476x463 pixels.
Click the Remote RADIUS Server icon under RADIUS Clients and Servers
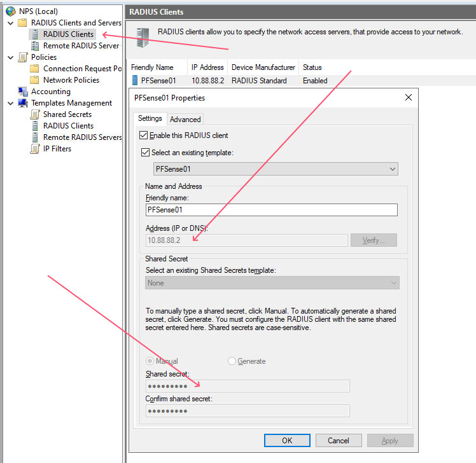36,46
